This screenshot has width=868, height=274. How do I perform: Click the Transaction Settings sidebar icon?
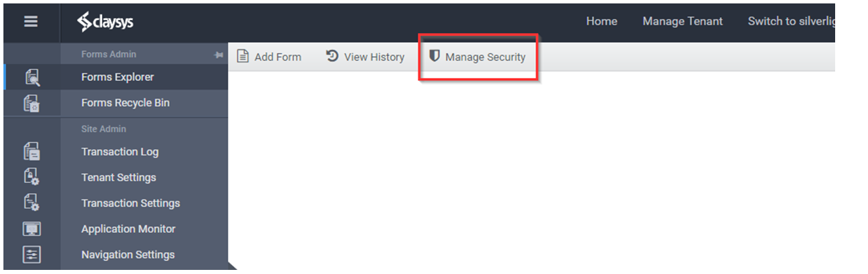[x=31, y=203]
